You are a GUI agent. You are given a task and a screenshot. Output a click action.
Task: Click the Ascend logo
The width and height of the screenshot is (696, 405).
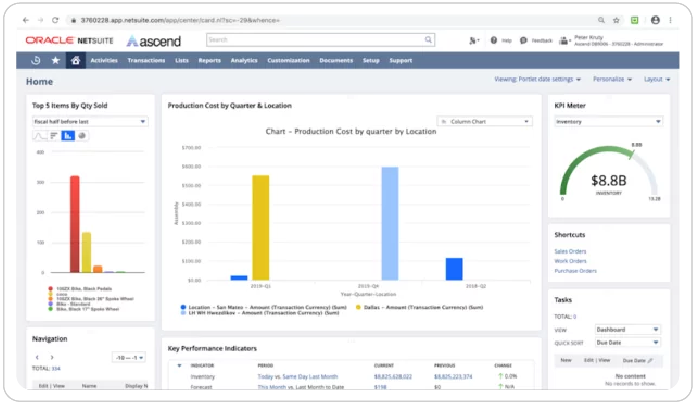[154, 41]
